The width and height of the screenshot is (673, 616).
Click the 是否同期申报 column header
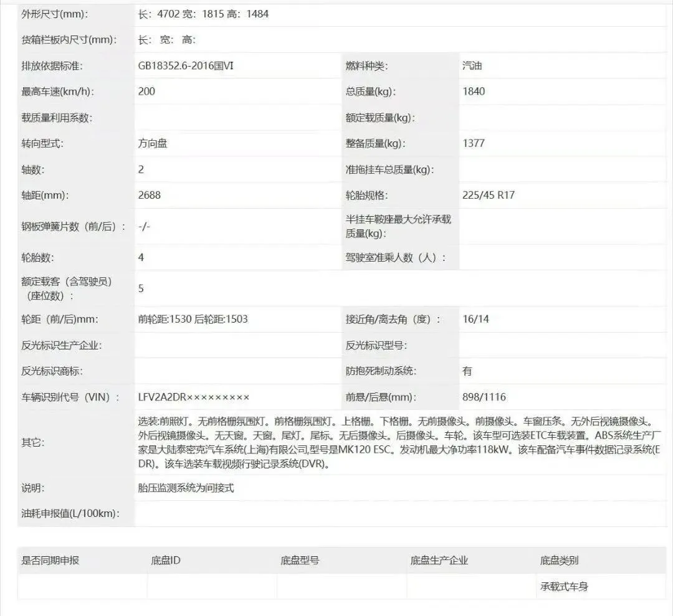click(x=50, y=561)
